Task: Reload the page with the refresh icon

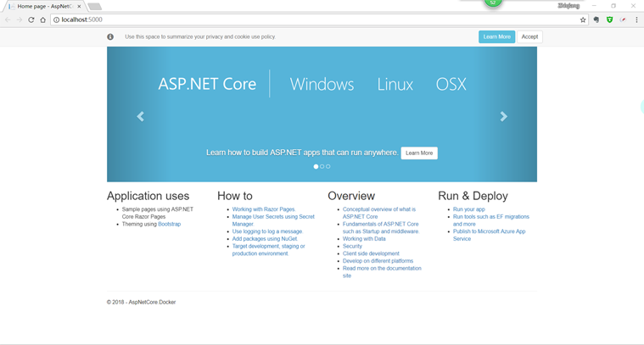Action: tap(31, 19)
